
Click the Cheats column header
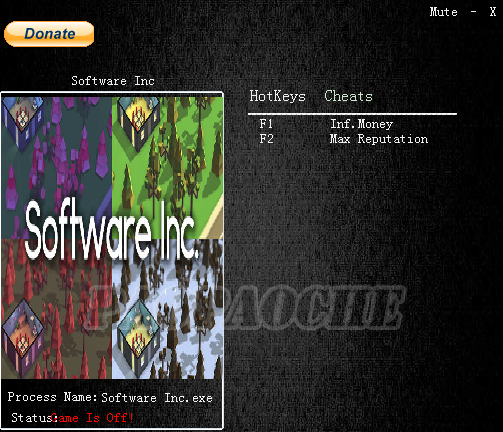tap(348, 96)
